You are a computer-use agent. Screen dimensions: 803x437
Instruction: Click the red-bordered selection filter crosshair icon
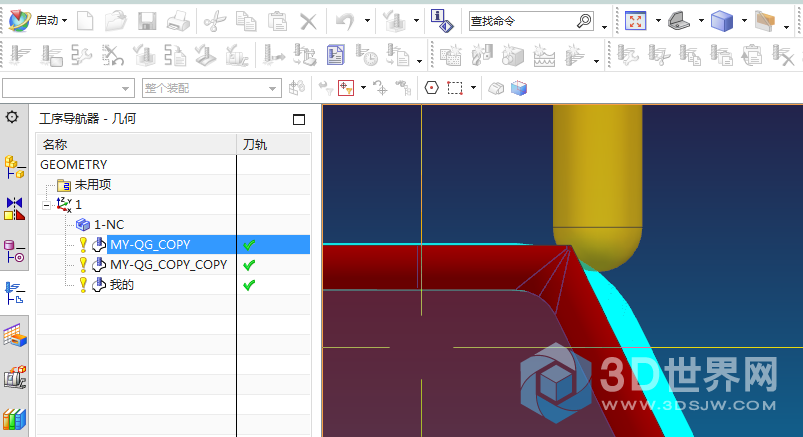346,88
